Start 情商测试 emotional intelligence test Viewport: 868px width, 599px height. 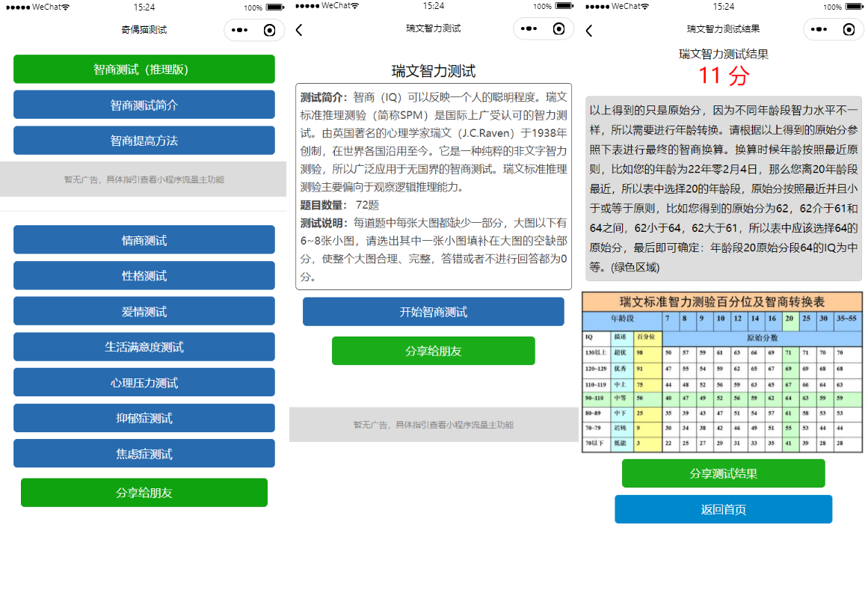(144, 240)
